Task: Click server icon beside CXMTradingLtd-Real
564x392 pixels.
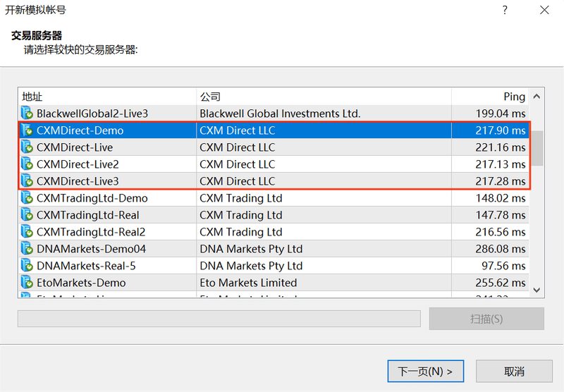Action: (x=27, y=215)
